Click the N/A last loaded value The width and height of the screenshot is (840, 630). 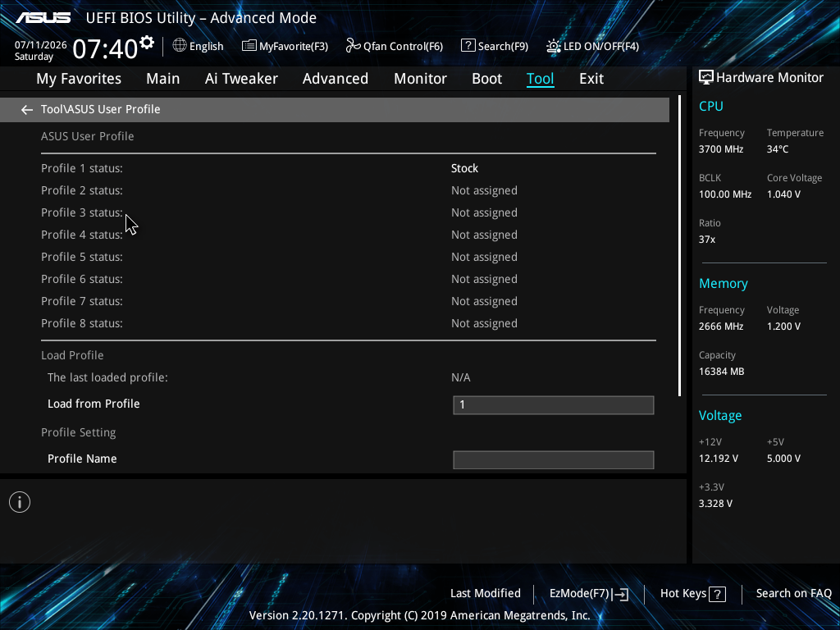(461, 377)
